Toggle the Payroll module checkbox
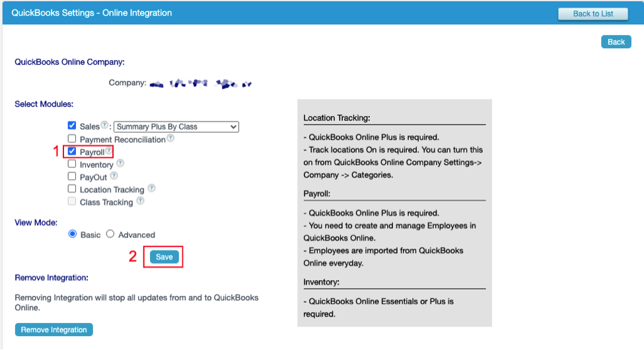 pos(72,152)
